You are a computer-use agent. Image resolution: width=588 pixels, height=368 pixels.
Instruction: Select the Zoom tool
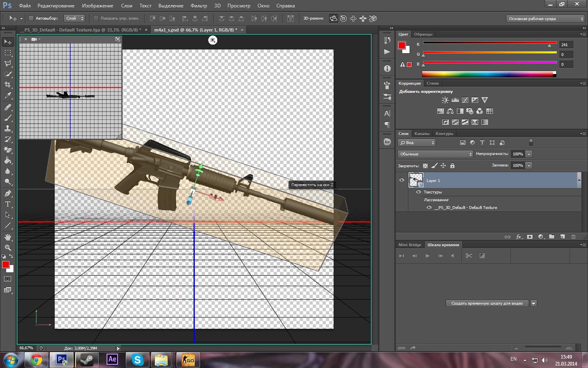[8, 248]
